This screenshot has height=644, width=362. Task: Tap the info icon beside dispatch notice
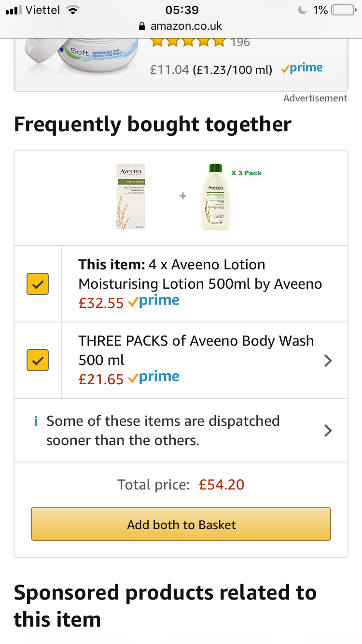36,421
